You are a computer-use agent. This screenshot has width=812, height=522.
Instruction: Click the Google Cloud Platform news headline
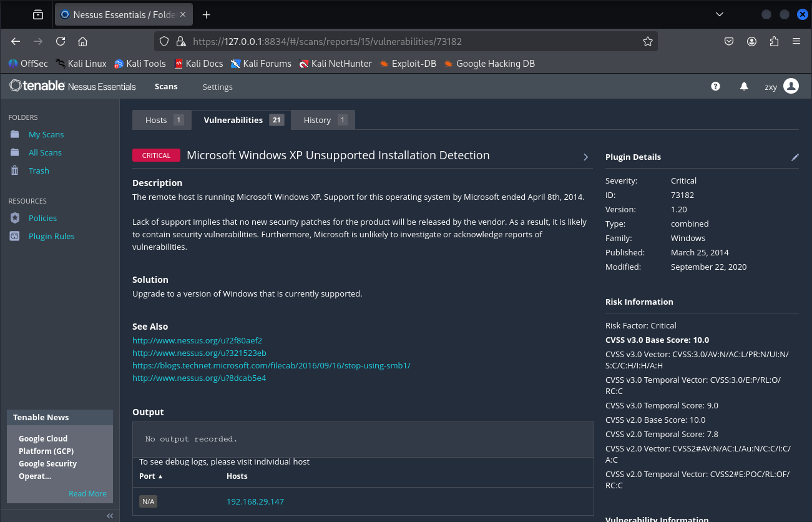(x=47, y=457)
